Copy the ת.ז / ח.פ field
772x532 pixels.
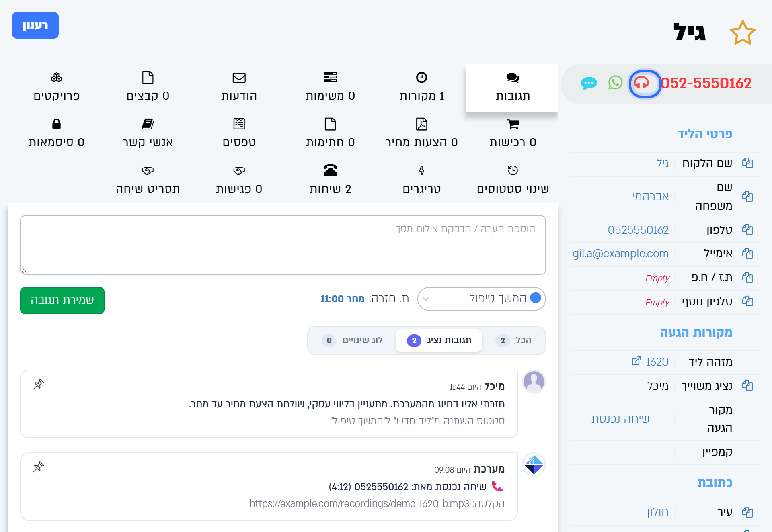point(747,278)
